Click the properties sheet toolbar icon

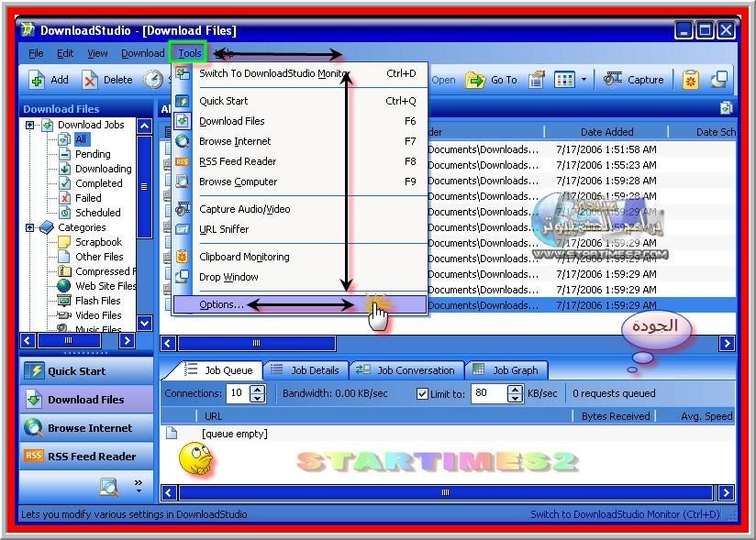pyautogui.click(x=536, y=80)
